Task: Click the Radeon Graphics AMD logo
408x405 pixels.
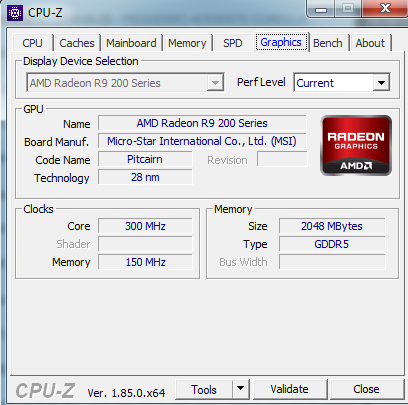Action: point(356,145)
